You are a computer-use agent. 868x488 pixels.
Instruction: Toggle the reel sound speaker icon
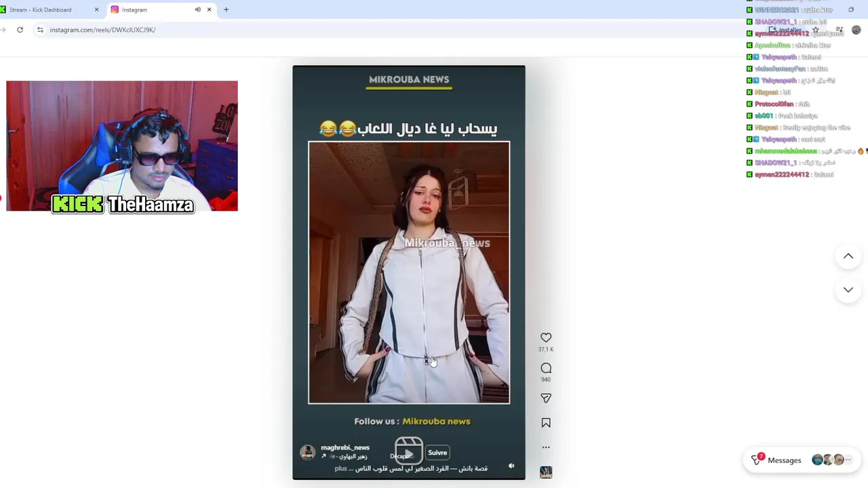pos(511,466)
